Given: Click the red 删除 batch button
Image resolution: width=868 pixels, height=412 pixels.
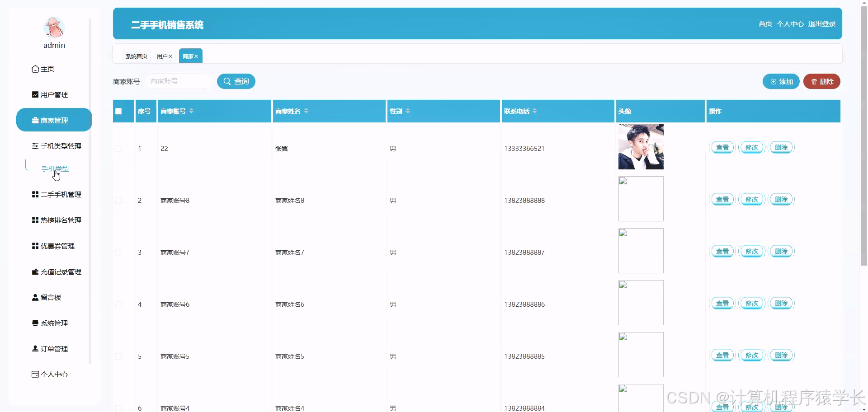Looking at the screenshot, I should (x=822, y=81).
